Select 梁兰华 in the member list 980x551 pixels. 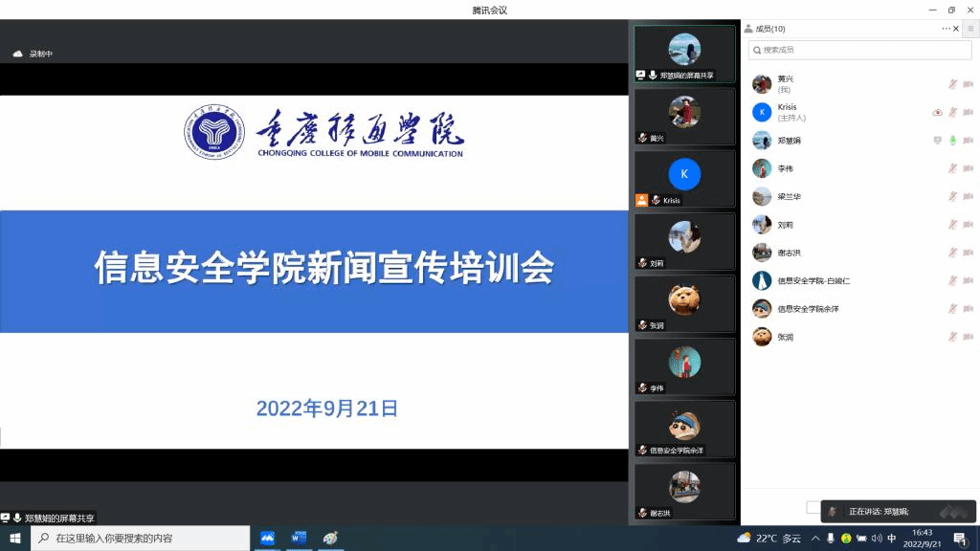[x=790, y=196]
